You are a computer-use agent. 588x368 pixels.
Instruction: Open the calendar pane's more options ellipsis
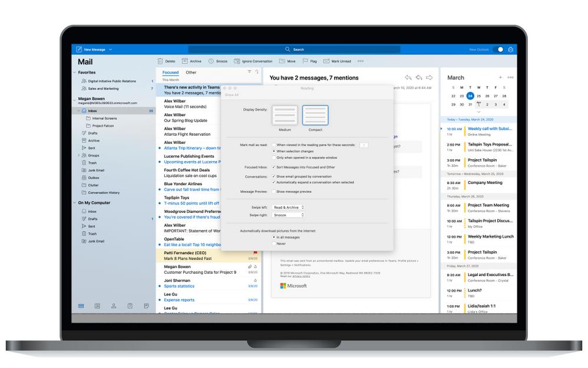(x=510, y=77)
